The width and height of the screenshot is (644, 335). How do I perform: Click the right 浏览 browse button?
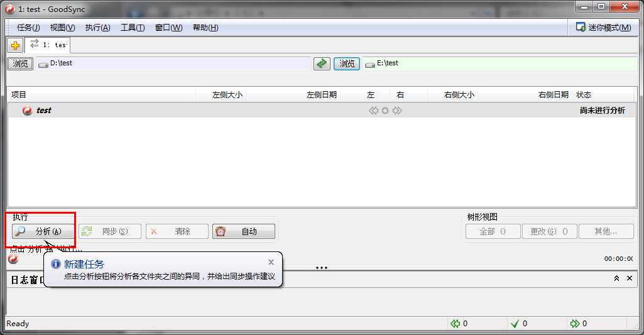347,63
